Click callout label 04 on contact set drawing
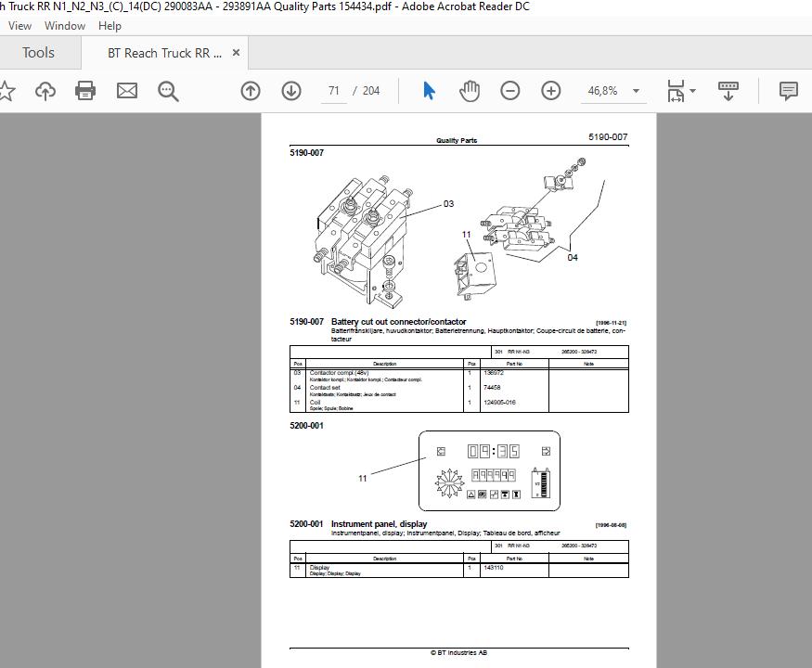The image size is (812, 668). (x=573, y=257)
